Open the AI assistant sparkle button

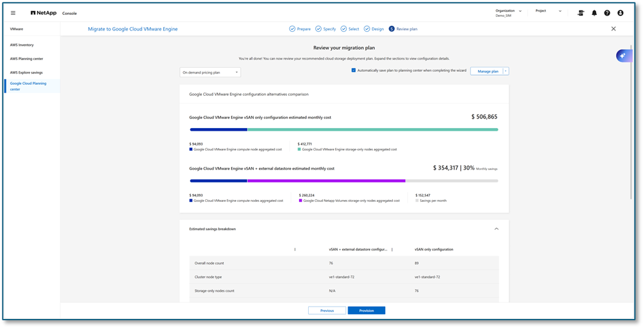[x=623, y=56]
